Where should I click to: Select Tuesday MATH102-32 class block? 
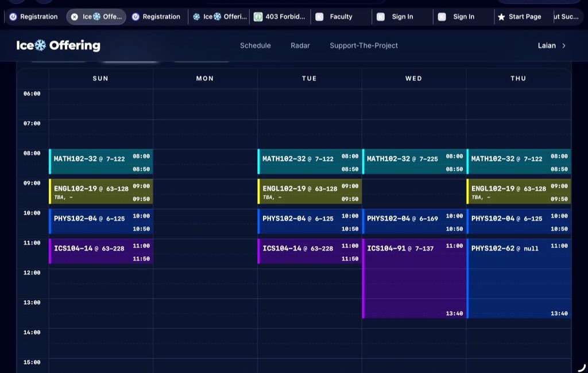pyautogui.click(x=310, y=162)
